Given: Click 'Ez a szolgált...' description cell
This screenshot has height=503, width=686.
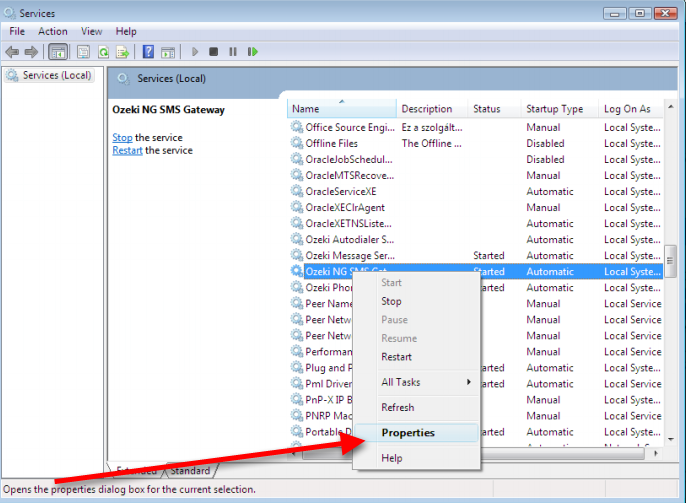Looking at the screenshot, I should coord(432,127).
